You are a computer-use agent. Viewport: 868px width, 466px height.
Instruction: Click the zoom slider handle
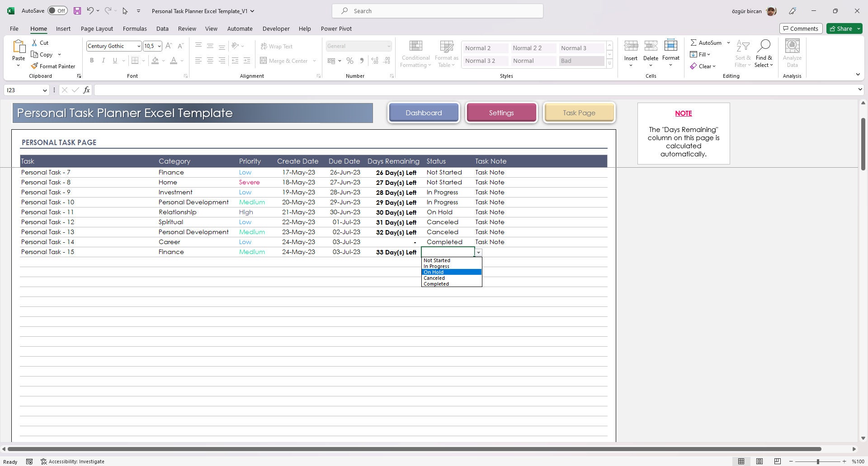817,461
